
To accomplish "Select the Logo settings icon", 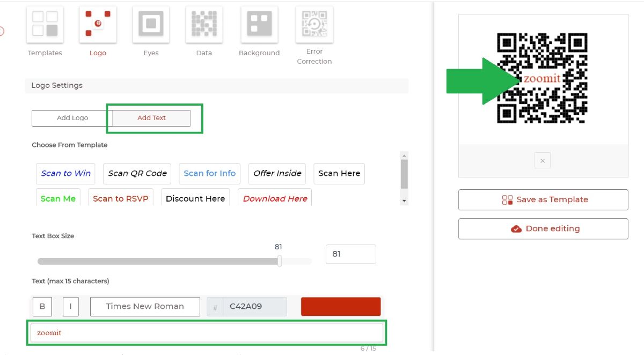I will (98, 24).
